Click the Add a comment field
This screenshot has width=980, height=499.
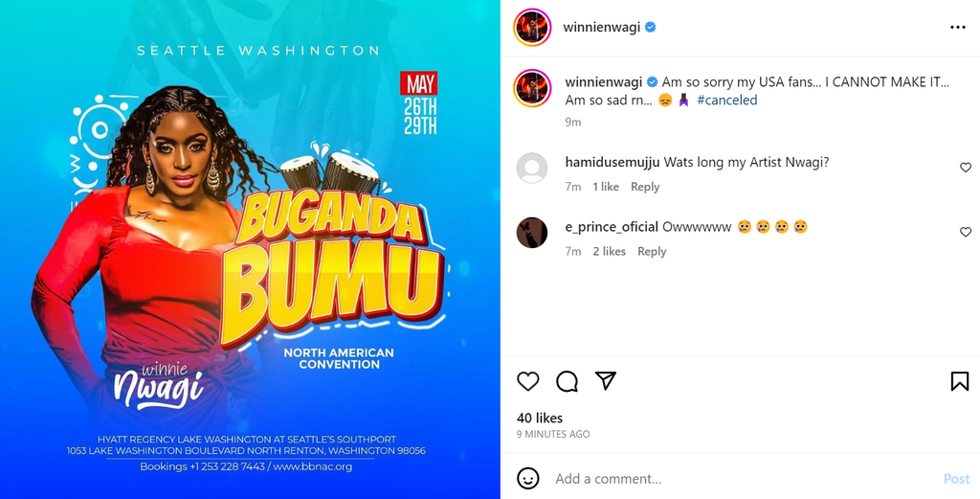744,479
